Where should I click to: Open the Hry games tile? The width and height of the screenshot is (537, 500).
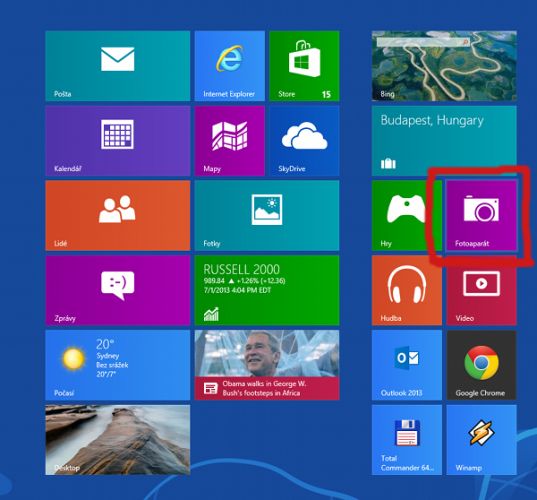(407, 215)
